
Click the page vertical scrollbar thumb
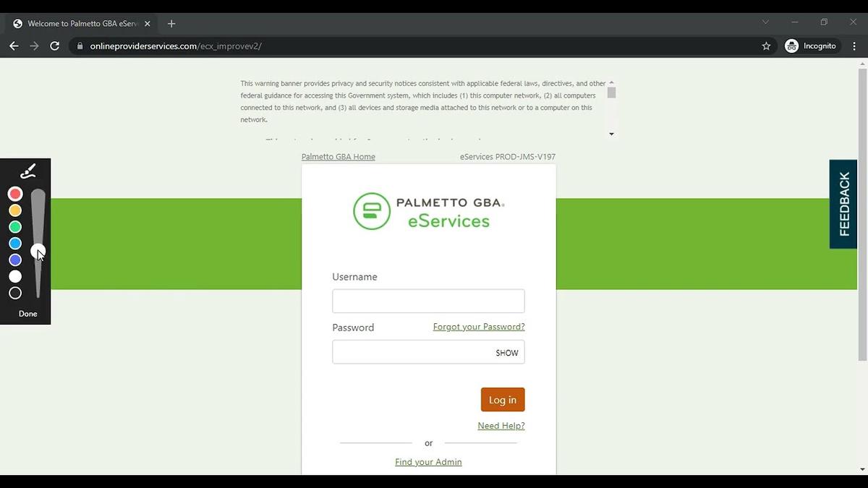[862, 214]
